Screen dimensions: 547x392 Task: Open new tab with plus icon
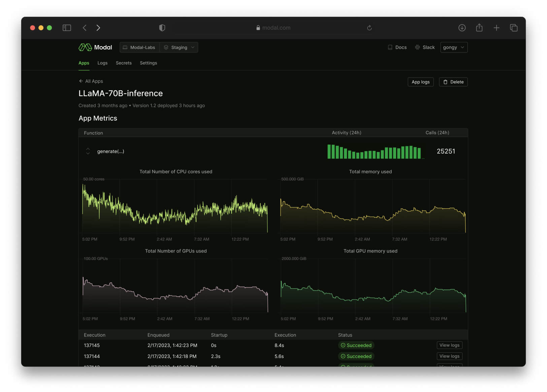(x=496, y=28)
